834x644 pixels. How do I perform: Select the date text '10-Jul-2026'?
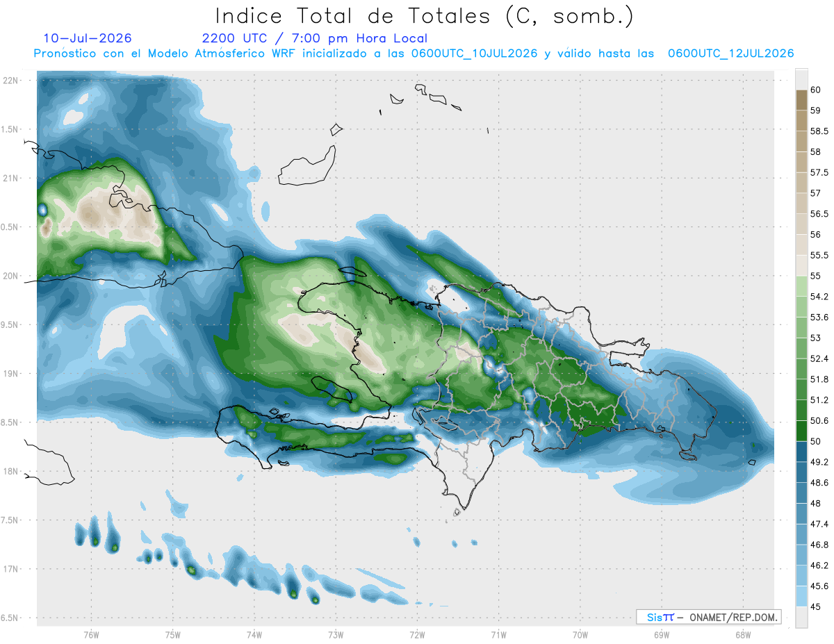(88, 38)
